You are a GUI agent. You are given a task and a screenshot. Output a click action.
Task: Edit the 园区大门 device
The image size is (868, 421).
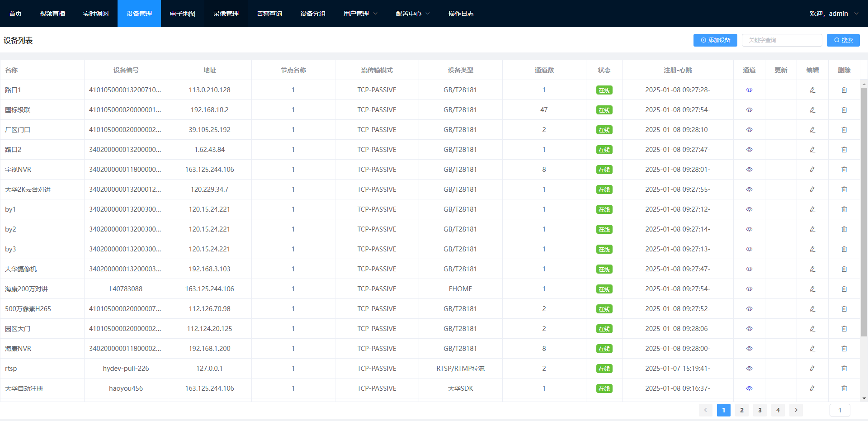pos(812,329)
